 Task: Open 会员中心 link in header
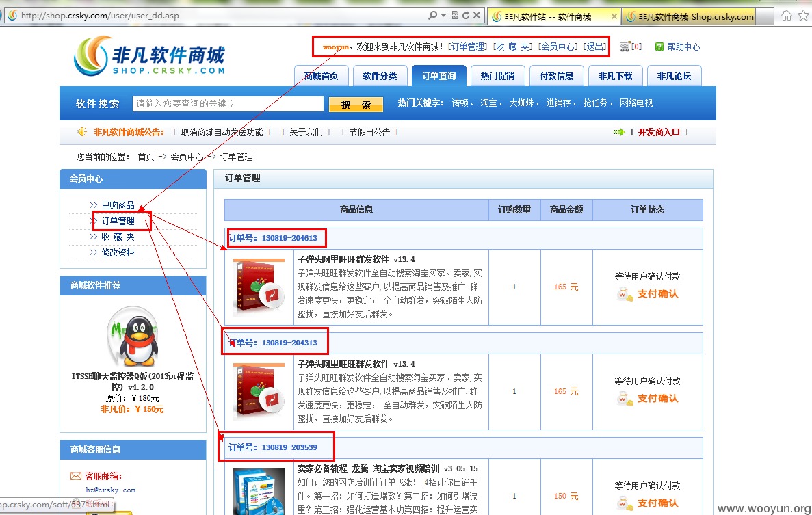(x=558, y=47)
